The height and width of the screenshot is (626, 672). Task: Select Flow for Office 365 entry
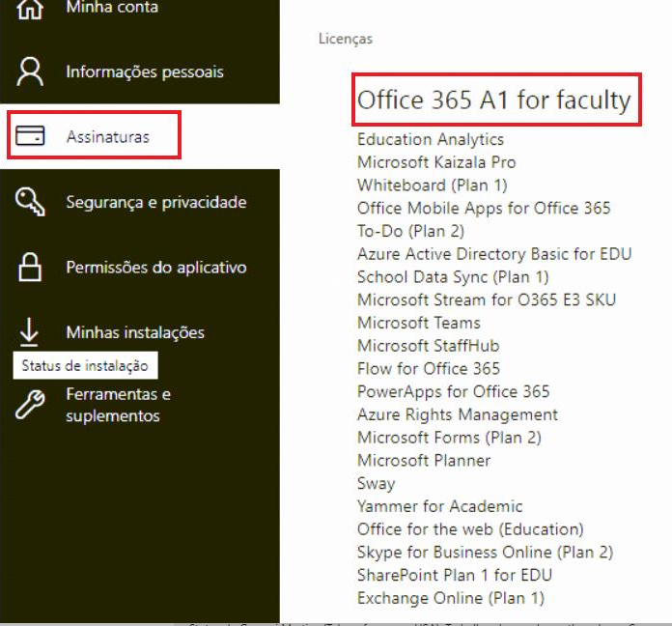tap(429, 369)
